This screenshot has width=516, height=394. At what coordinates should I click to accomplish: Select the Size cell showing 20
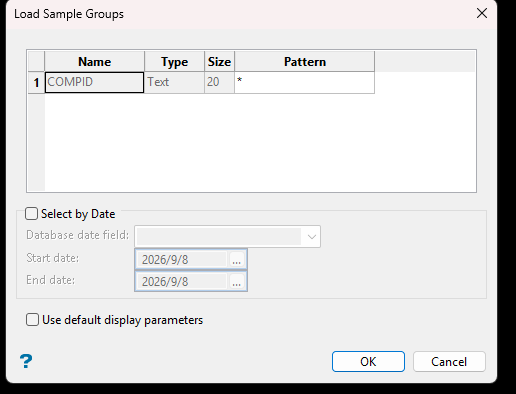click(x=219, y=82)
